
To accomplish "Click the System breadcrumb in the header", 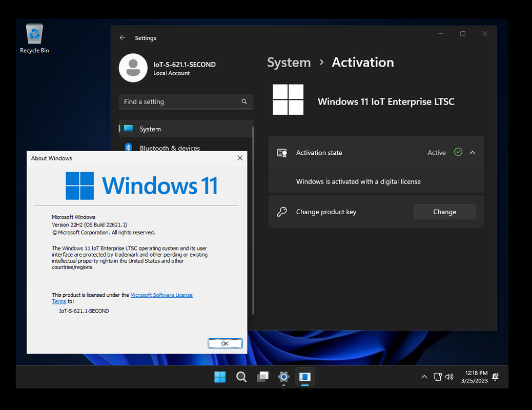I will pyautogui.click(x=289, y=63).
